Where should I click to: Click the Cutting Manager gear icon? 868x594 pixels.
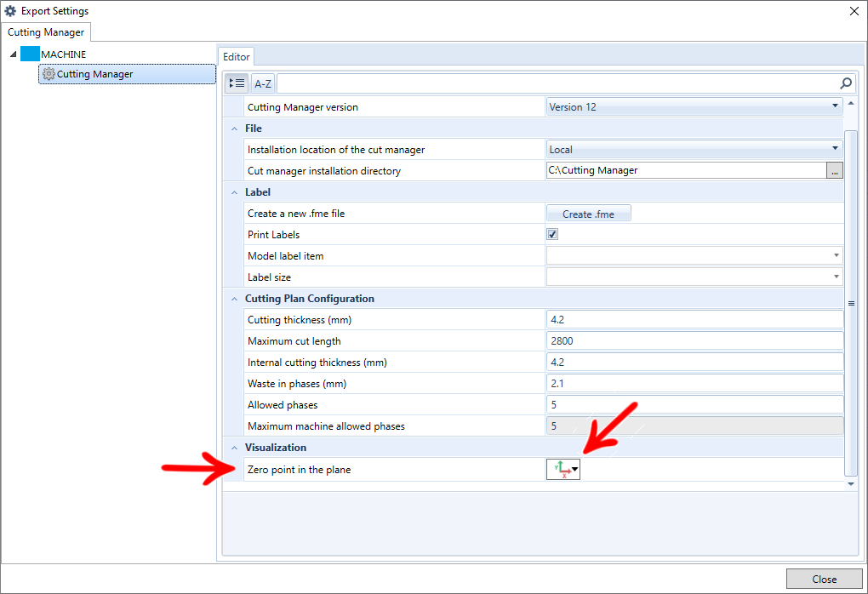point(49,74)
